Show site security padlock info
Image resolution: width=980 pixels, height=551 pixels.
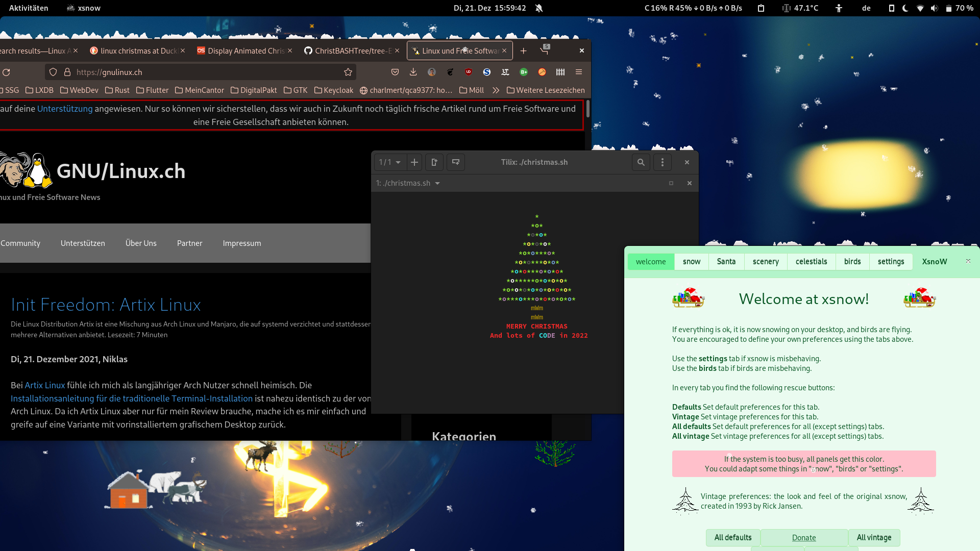pyautogui.click(x=67, y=72)
